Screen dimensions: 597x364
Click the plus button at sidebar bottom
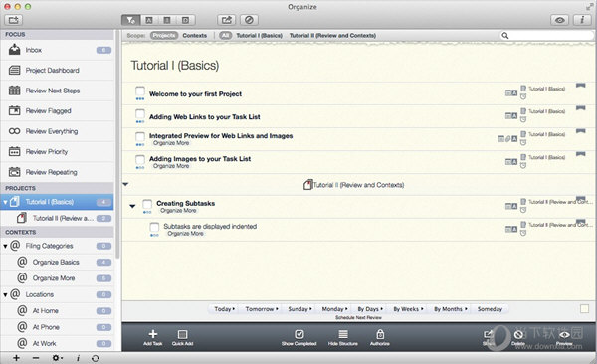(16, 358)
